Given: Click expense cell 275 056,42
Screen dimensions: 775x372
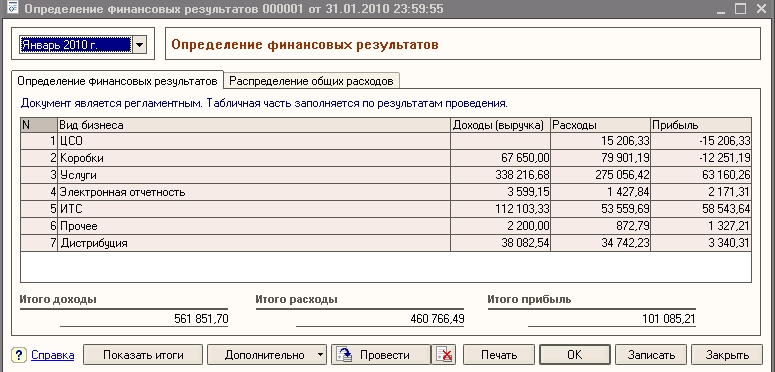Looking at the screenshot, I should point(601,175).
